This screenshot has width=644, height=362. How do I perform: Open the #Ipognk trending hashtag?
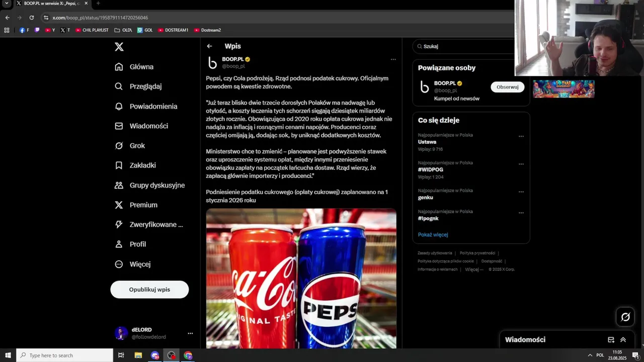(x=428, y=218)
